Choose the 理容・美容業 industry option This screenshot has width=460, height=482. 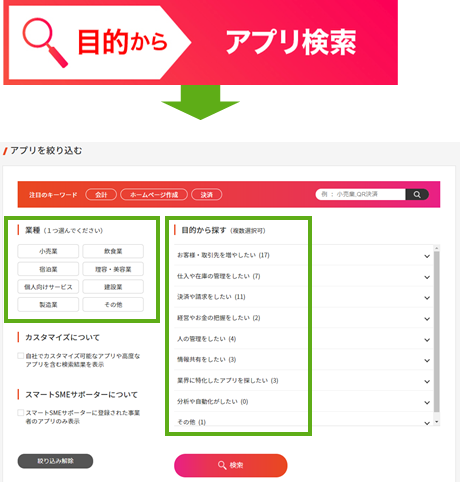pos(113,269)
